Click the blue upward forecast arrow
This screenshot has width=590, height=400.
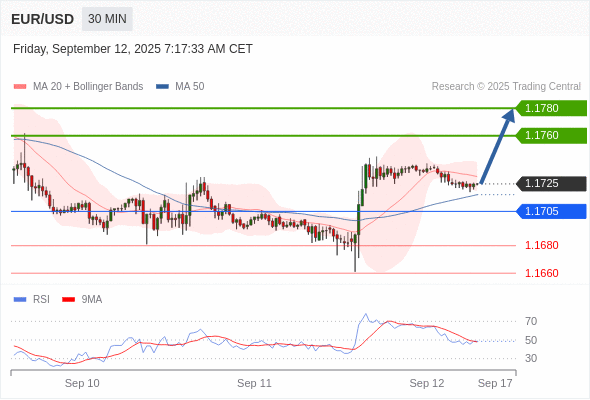coord(497,146)
